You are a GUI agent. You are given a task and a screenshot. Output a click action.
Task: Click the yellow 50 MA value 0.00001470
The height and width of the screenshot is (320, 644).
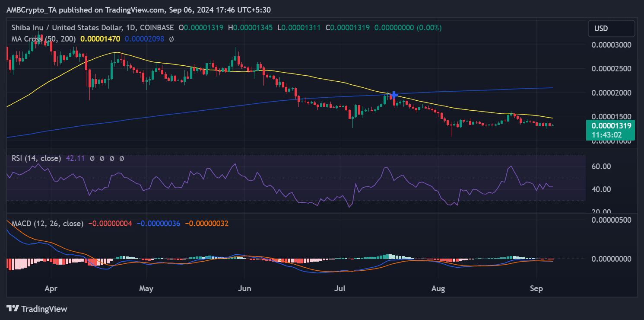click(x=101, y=39)
